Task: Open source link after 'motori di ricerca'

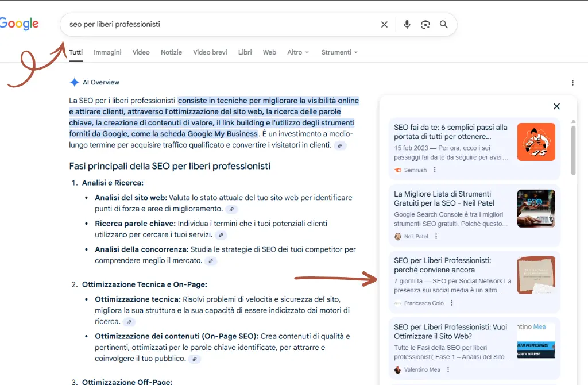Action: point(129,322)
